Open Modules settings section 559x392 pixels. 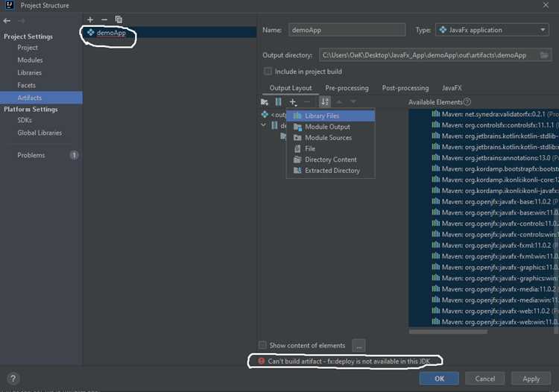tap(30, 60)
